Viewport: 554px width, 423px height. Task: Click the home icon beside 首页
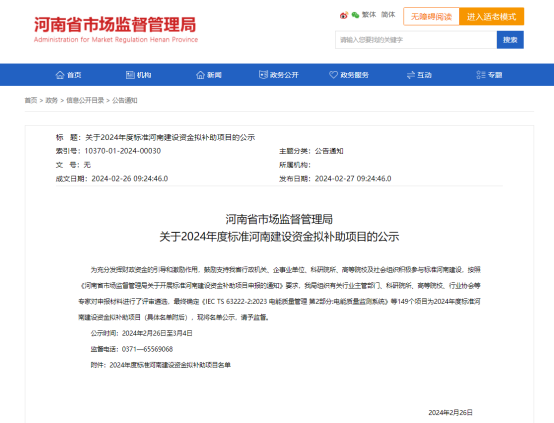(x=60, y=75)
